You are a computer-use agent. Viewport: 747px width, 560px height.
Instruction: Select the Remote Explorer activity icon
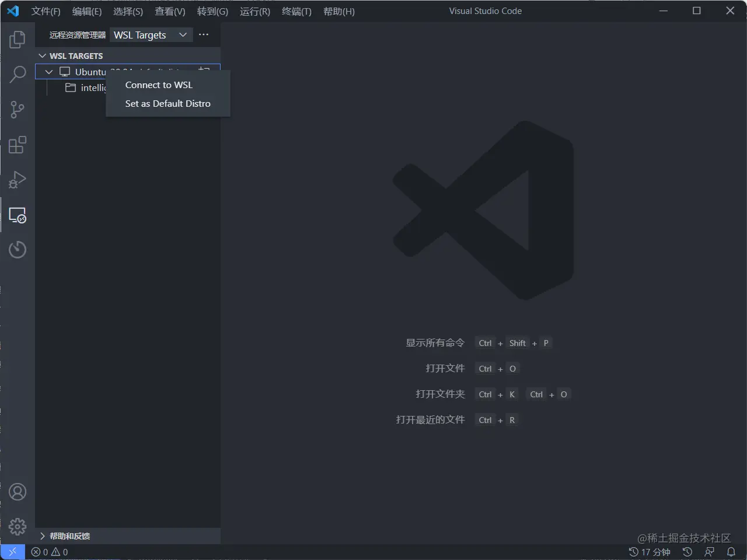pyautogui.click(x=18, y=215)
